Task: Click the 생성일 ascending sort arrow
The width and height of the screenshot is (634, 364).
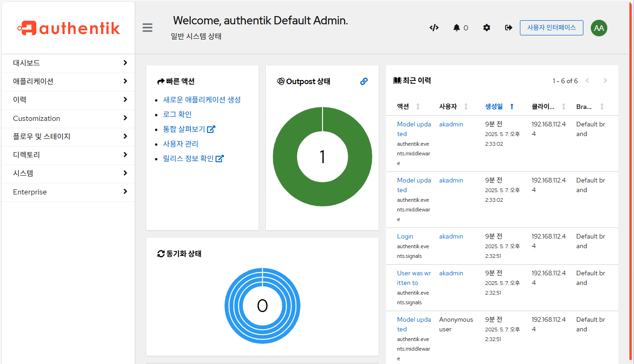Action: [512, 107]
